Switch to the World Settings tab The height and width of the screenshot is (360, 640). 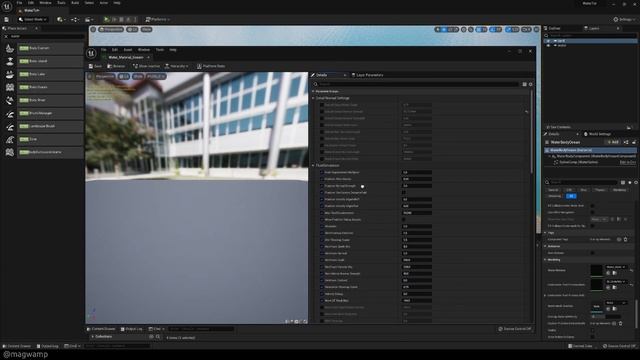[x=598, y=134]
